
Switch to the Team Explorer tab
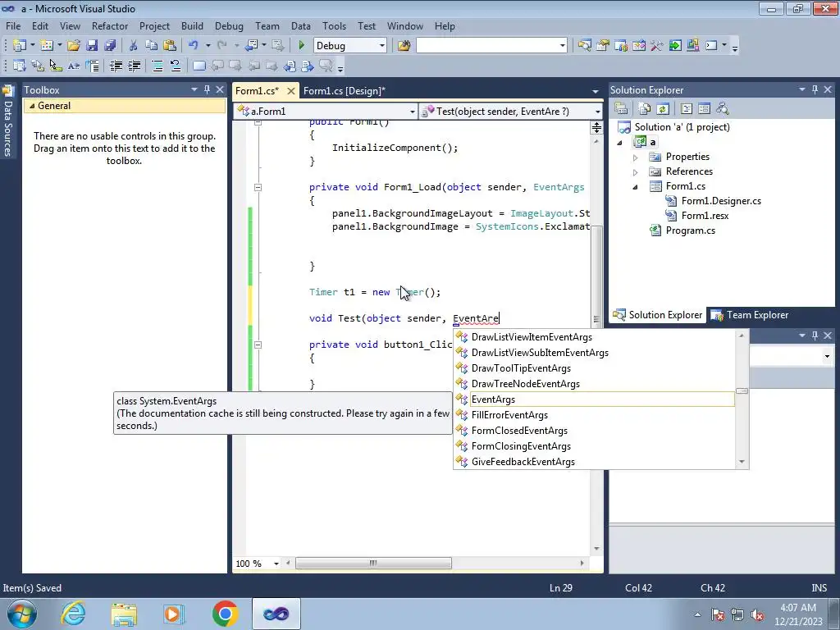pyautogui.click(x=750, y=315)
